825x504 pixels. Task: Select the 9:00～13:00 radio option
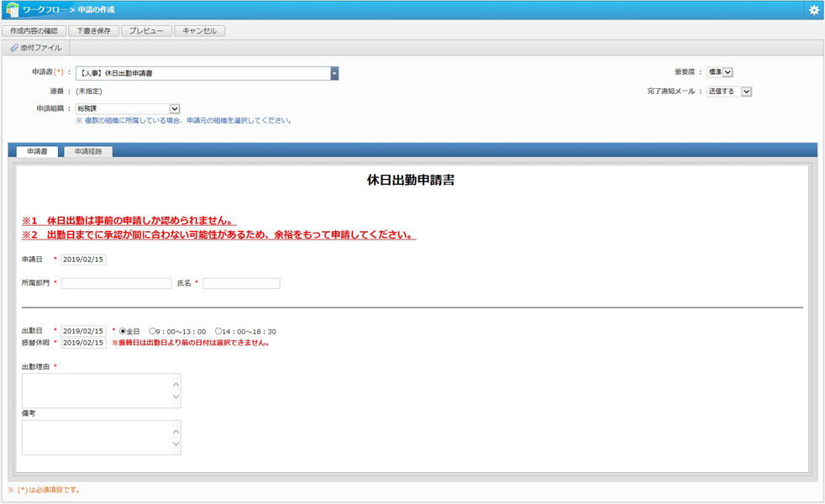[x=153, y=332]
